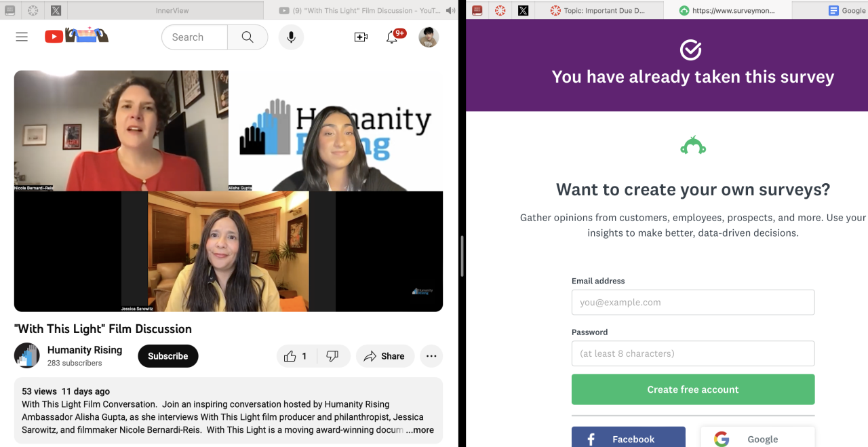The height and width of the screenshot is (447, 868).
Task: Click "53 views 11 days ago" text
Action: click(66, 391)
